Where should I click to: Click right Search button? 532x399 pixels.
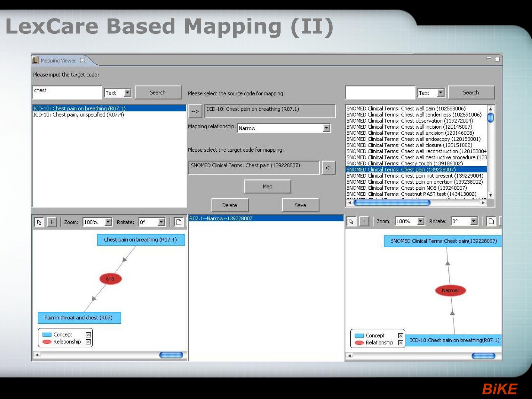pos(471,92)
